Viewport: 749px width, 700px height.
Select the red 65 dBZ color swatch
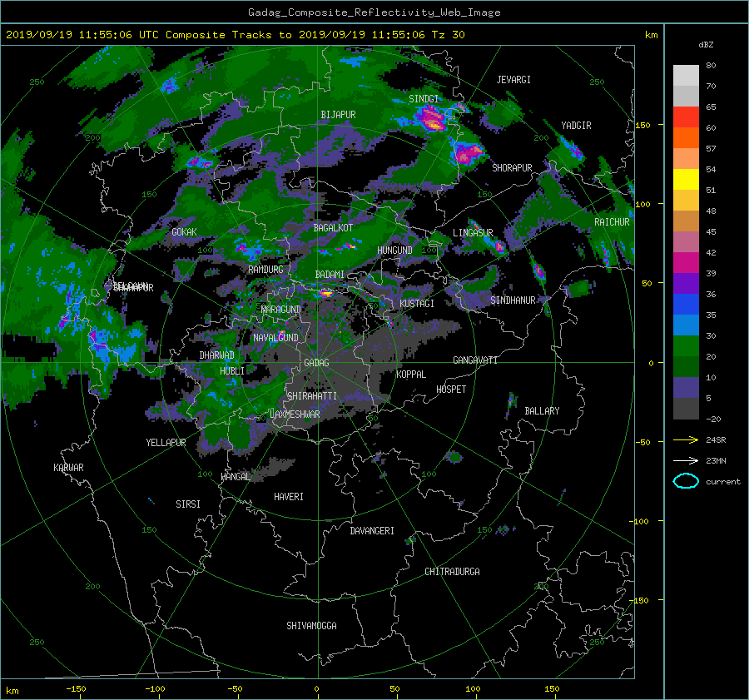tap(686, 117)
